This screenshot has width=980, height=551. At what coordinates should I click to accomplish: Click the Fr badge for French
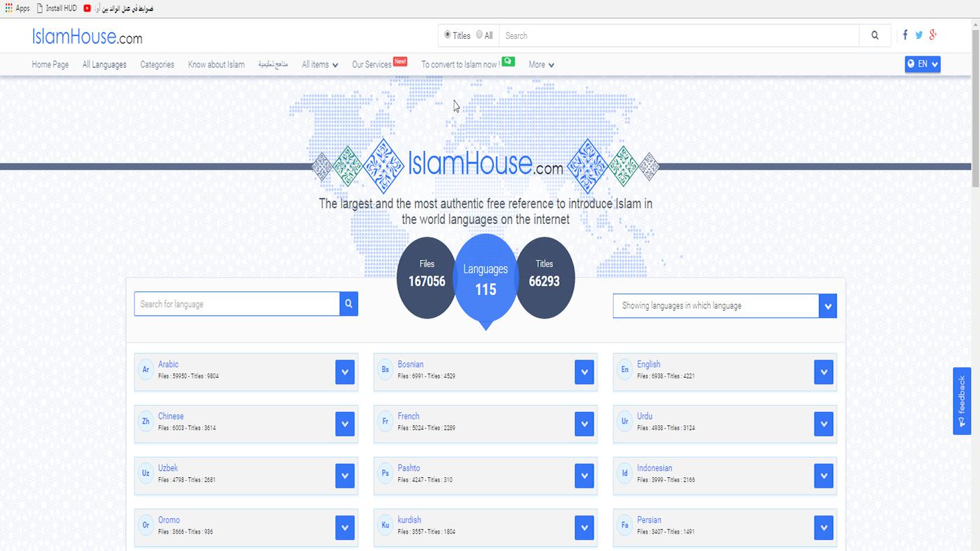[x=385, y=422]
